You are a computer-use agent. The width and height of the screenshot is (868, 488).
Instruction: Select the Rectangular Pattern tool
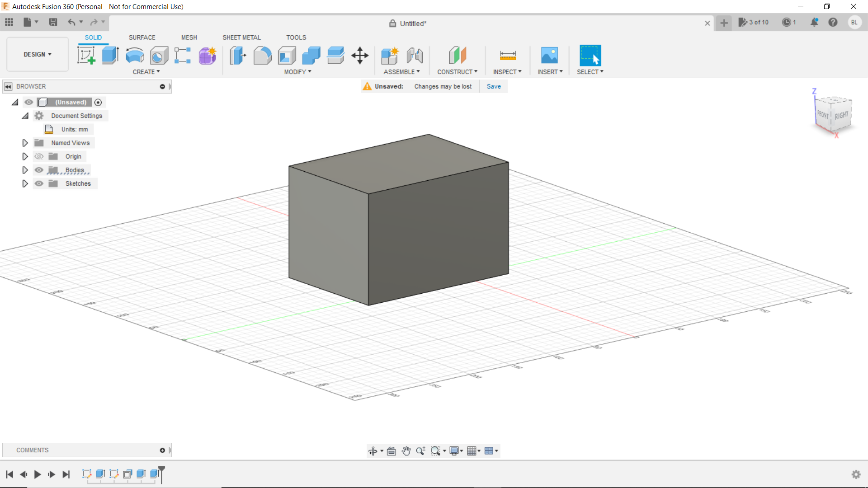click(183, 56)
